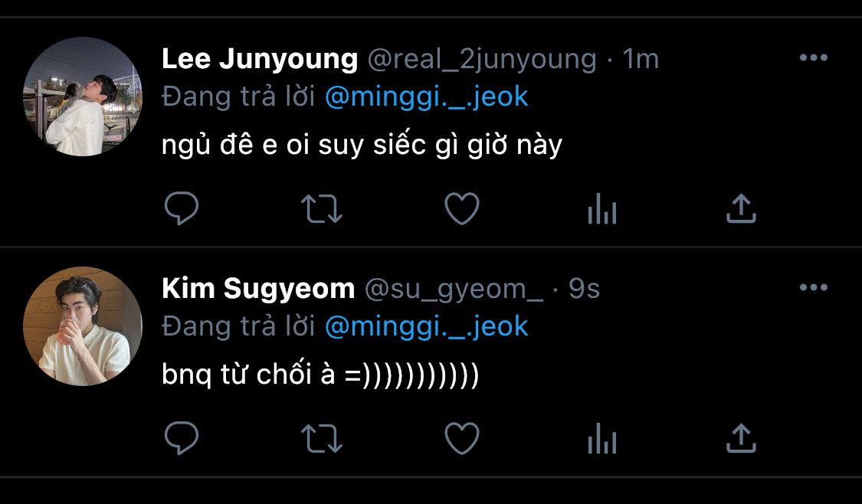Open more options on Kim Sugyeom's tweet

813,288
